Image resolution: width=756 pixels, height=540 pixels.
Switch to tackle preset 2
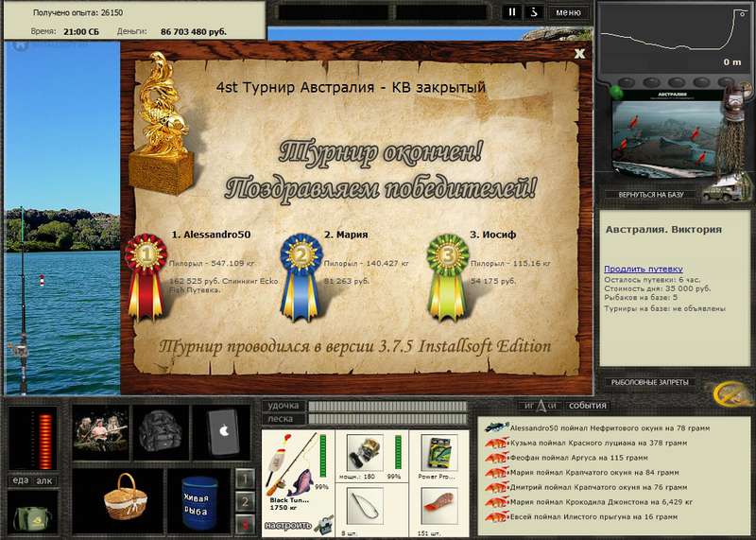click(245, 501)
